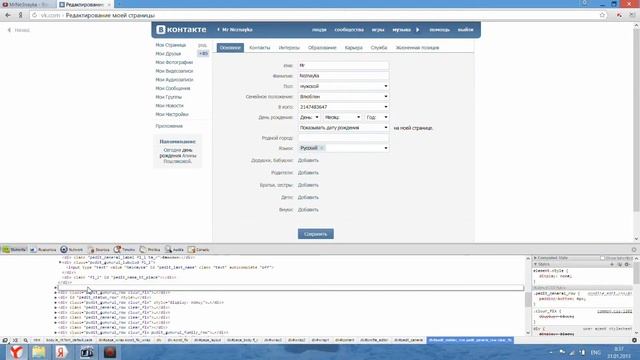Click the last name input field
This screenshot has width=640, height=360.
pos(343,76)
